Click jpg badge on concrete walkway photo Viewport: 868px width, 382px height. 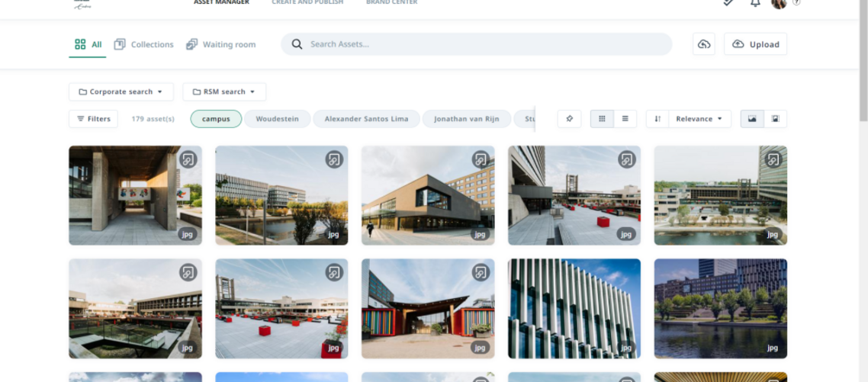tap(188, 234)
